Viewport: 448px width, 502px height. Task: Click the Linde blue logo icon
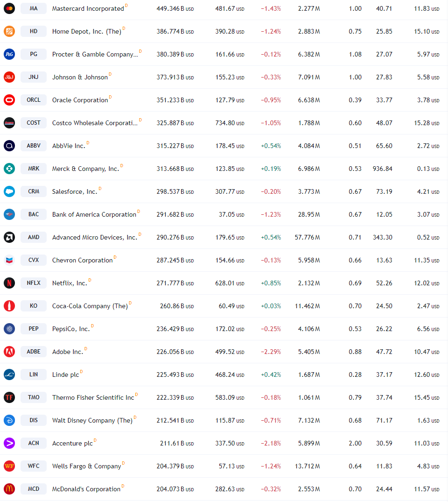(9, 375)
